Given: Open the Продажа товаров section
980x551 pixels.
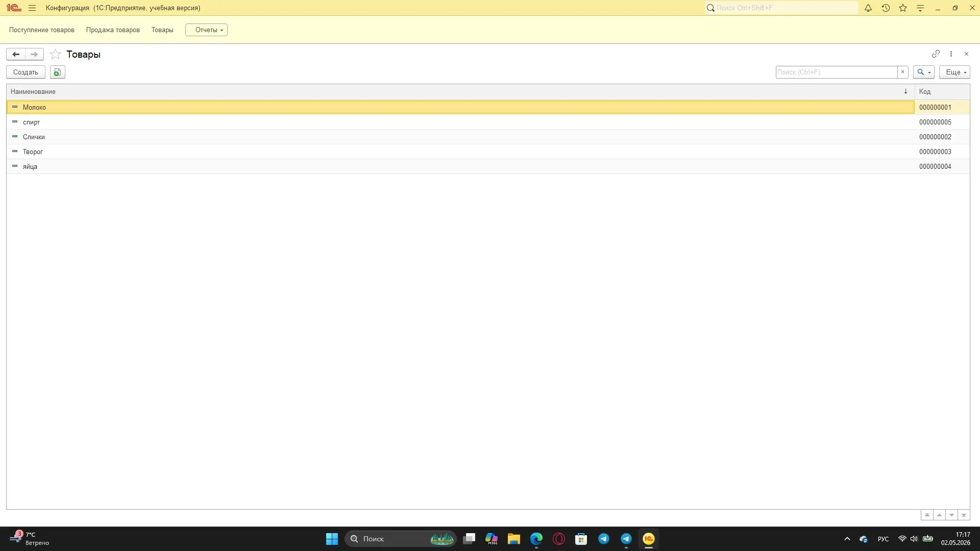Looking at the screenshot, I should tap(113, 30).
